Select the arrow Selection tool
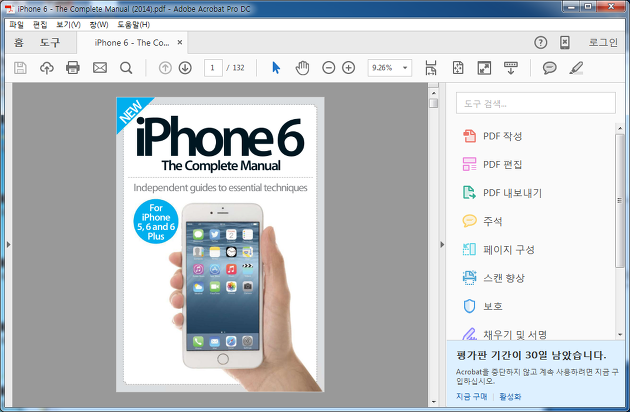This screenshot has width=630, height=412. pyautogui.click(x=276, y=68)
